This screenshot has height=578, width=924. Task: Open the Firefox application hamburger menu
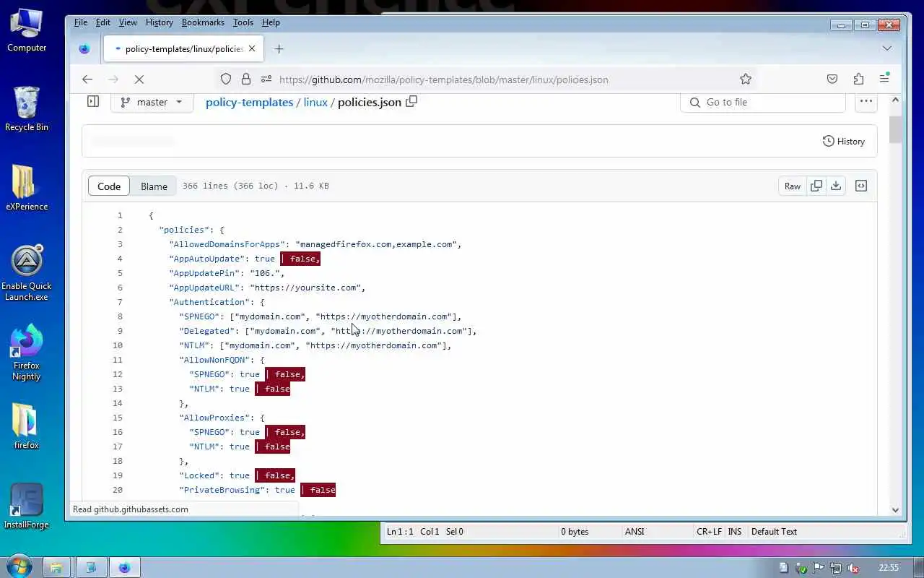[884, 79]
